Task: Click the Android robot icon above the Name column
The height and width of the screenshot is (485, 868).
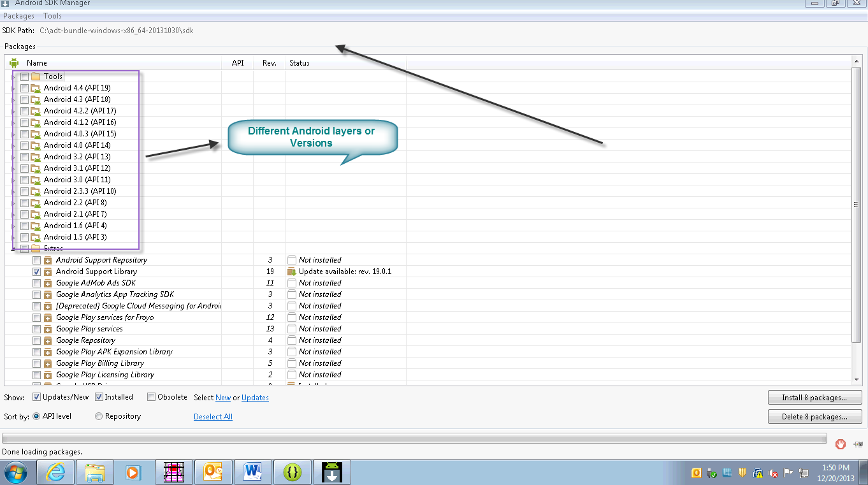Action: 13,62
